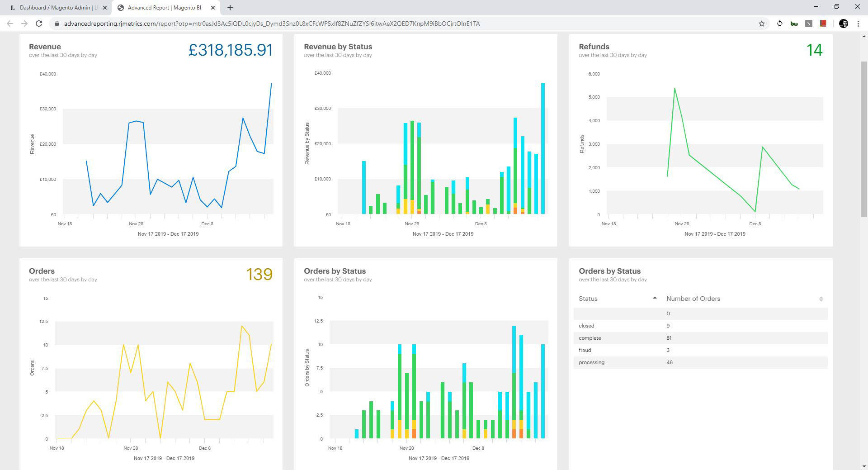The width and height of the screenshot is (868, 470).
Task: Bookmark this page with the star icon
Action: click(x=762, y=24)
